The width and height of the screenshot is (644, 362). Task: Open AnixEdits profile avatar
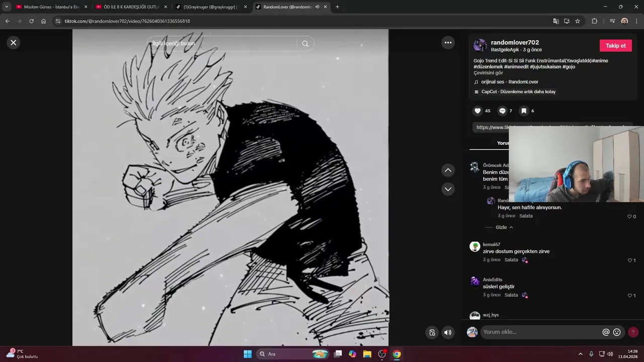tap(474, 282)
